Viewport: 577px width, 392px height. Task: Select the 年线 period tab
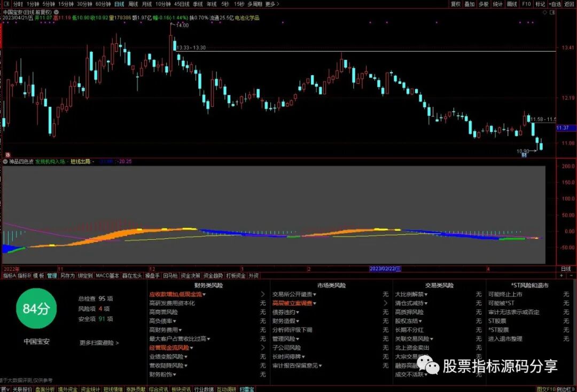coord(212,4)
